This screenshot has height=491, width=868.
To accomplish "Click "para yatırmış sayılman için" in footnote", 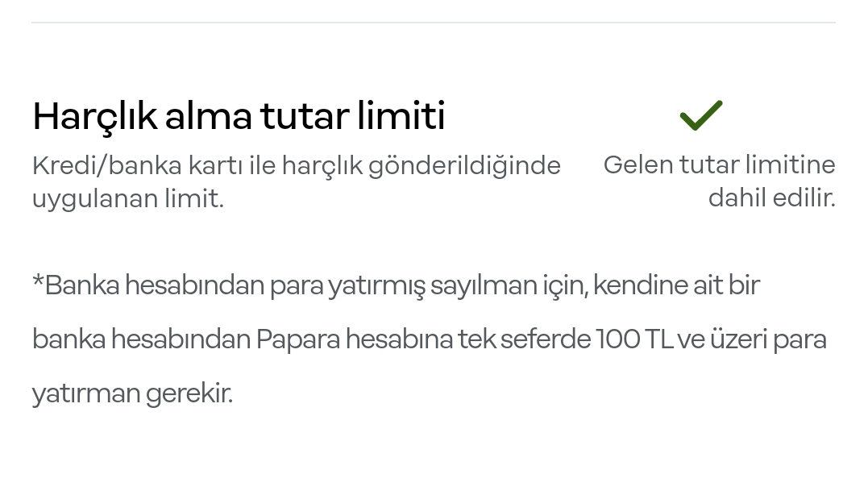I will [429, 285].
